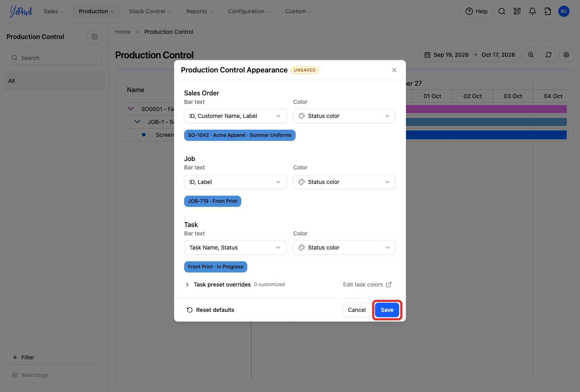Open the RC user avatar menu

[x=564, y=11]
